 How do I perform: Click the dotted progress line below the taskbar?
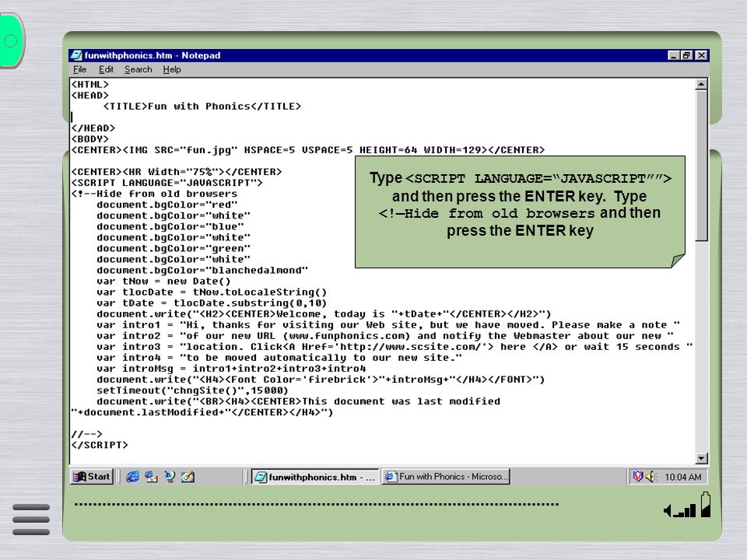(317, 504)
